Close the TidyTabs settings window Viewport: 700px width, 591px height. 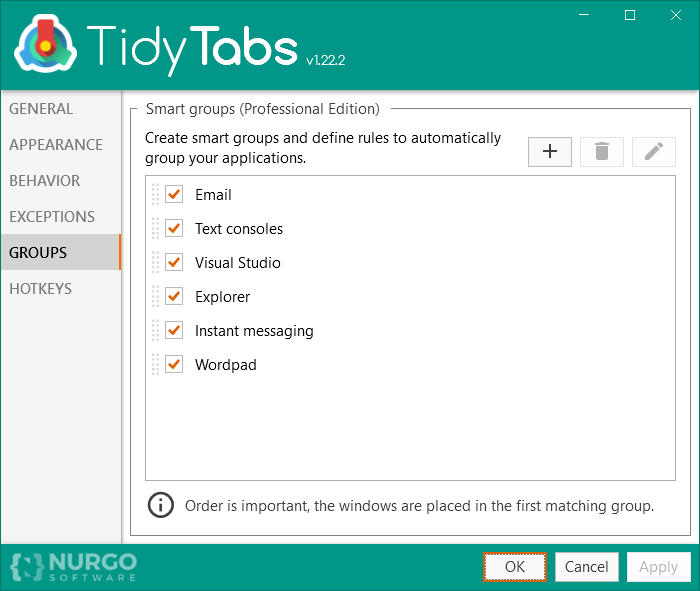tap(675, 15)
